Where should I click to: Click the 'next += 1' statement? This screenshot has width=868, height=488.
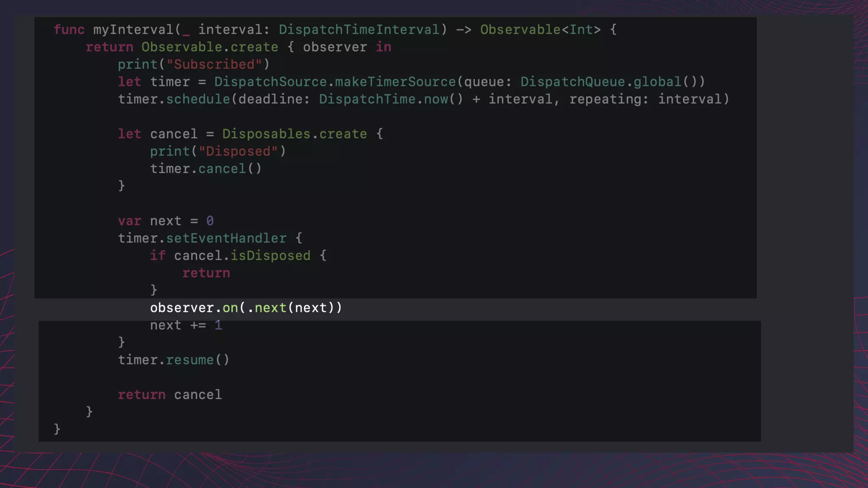(186, 325)
